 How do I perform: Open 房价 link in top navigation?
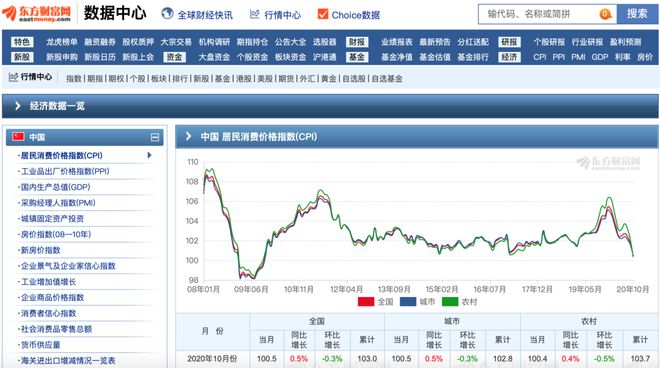tap(645, 57)
